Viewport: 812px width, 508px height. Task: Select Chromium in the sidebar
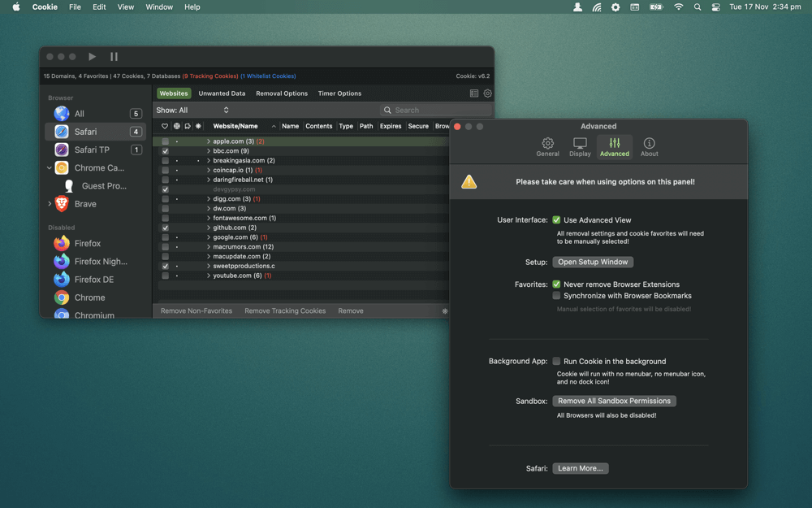point(96,313)
